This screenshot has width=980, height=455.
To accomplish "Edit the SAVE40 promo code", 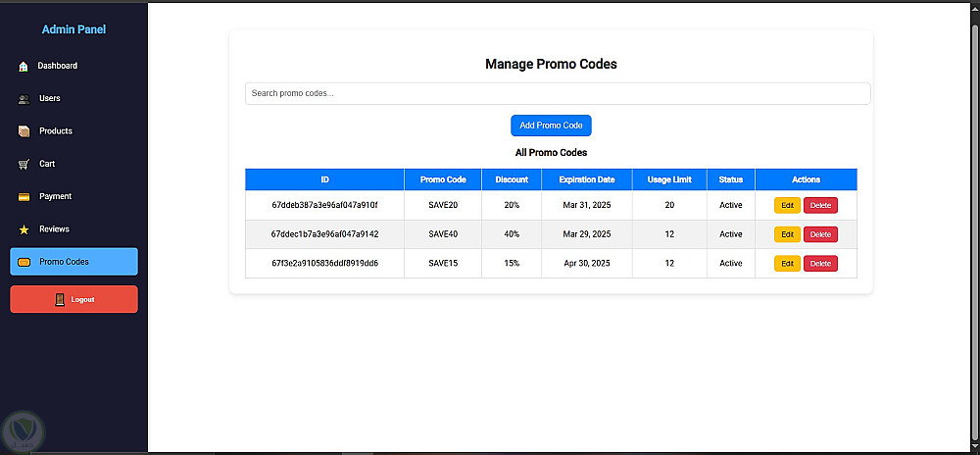I will (x=787, y=234).
